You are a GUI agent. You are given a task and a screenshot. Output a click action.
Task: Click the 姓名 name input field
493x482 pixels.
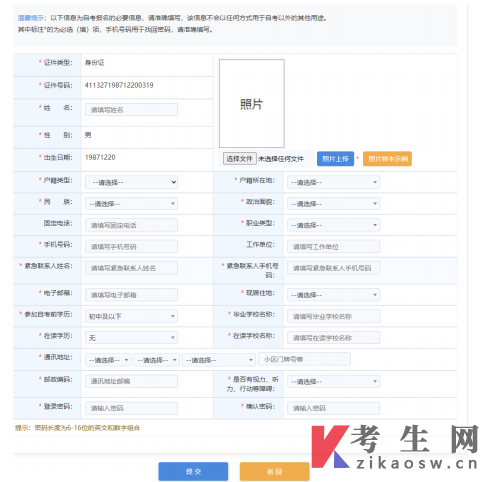(x=131, y=110)
